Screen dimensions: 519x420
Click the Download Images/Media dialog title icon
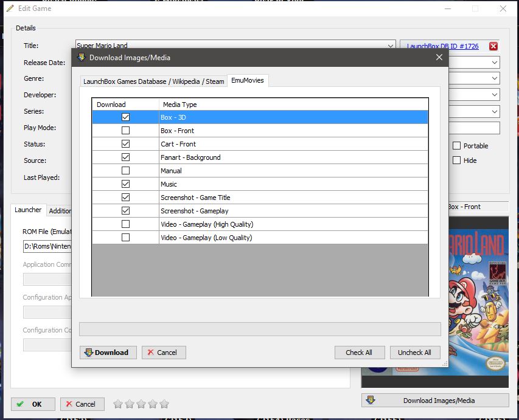[x=82, y=57]
